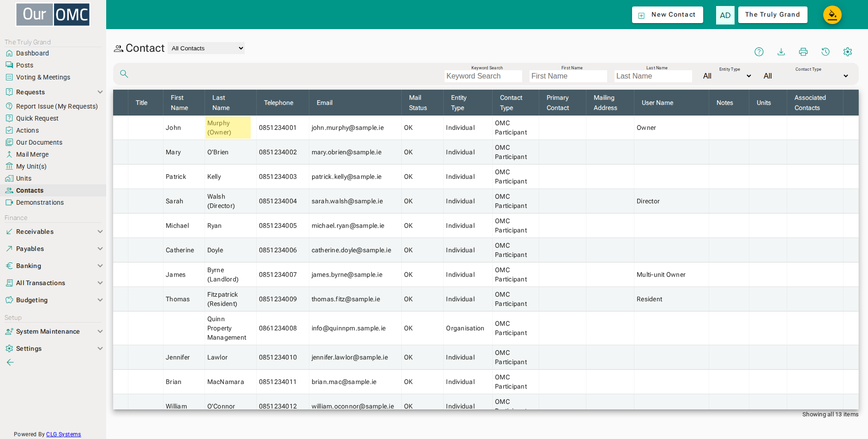Expand the System Maintenance section chevron
868x439 pixels.
(100, 331)
